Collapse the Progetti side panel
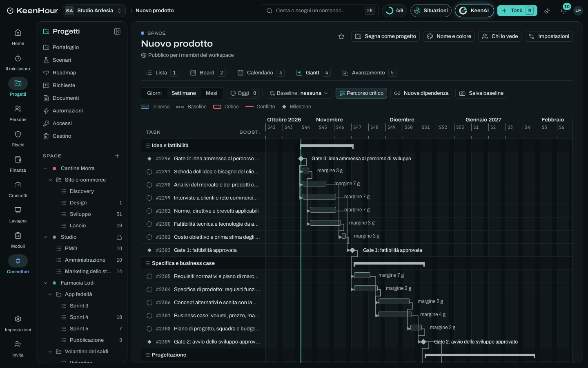 point(117,31)
